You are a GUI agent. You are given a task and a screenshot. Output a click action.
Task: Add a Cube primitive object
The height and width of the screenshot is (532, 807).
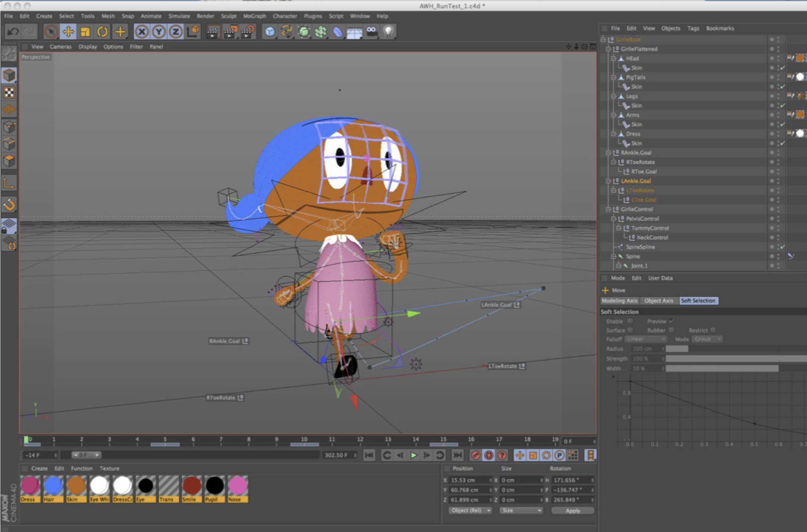[270, 32]
